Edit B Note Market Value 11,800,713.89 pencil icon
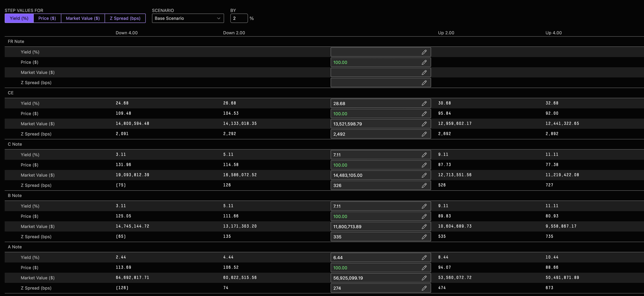Screen dimensions: 644x296 tap(424, 226)
